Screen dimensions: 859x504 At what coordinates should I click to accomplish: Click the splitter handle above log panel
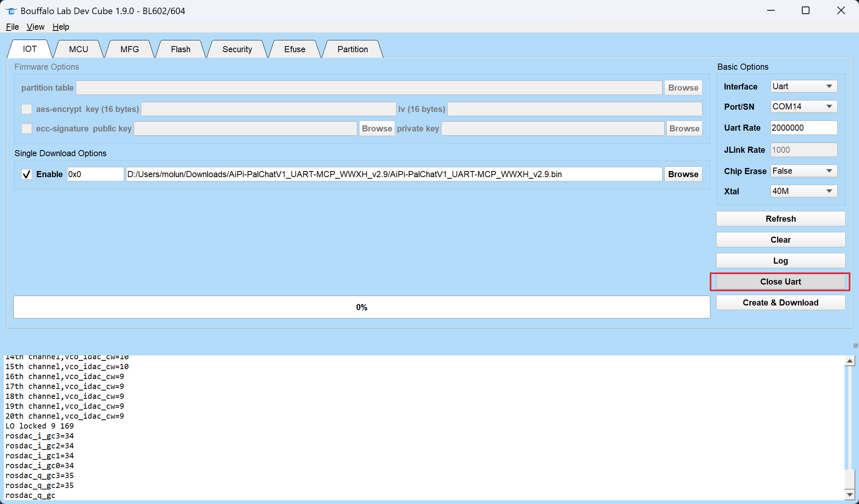430,338
